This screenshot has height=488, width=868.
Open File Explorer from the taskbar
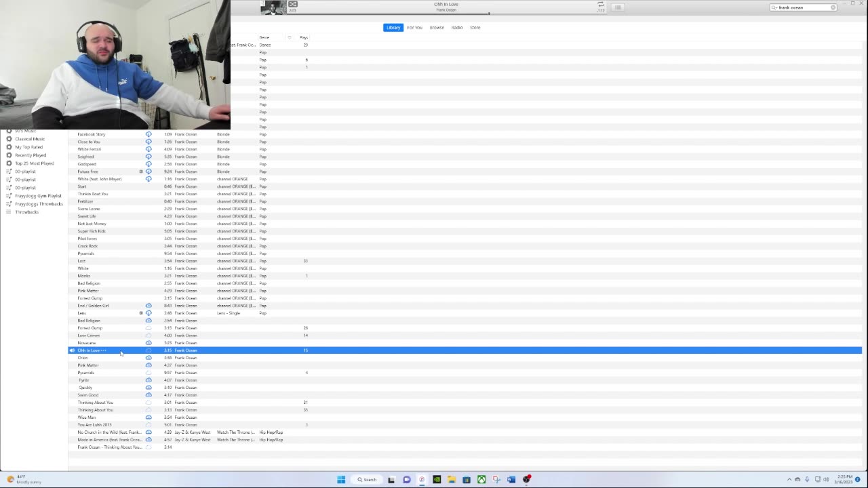(452, 479)
